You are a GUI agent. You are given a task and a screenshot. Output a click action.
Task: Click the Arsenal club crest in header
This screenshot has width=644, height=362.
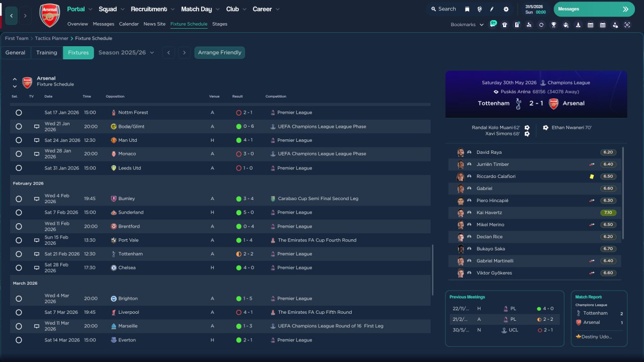[x=49, y=15]
